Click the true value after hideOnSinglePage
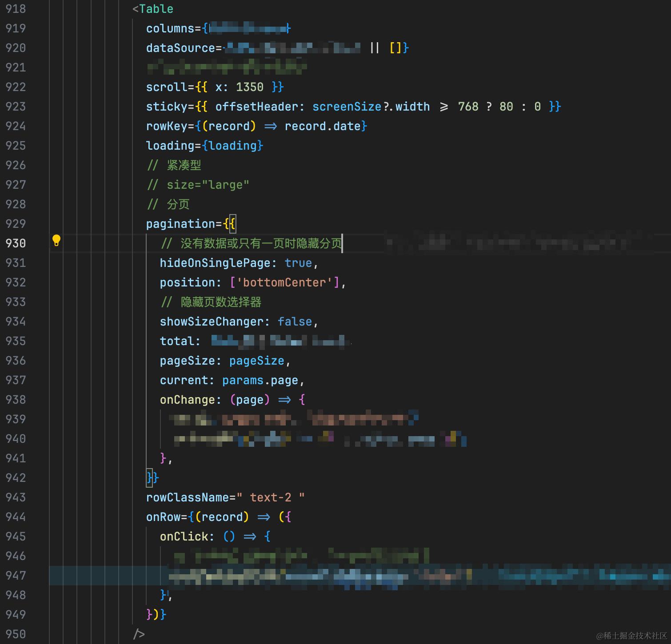The image size is (671, 644). [298, 263]
